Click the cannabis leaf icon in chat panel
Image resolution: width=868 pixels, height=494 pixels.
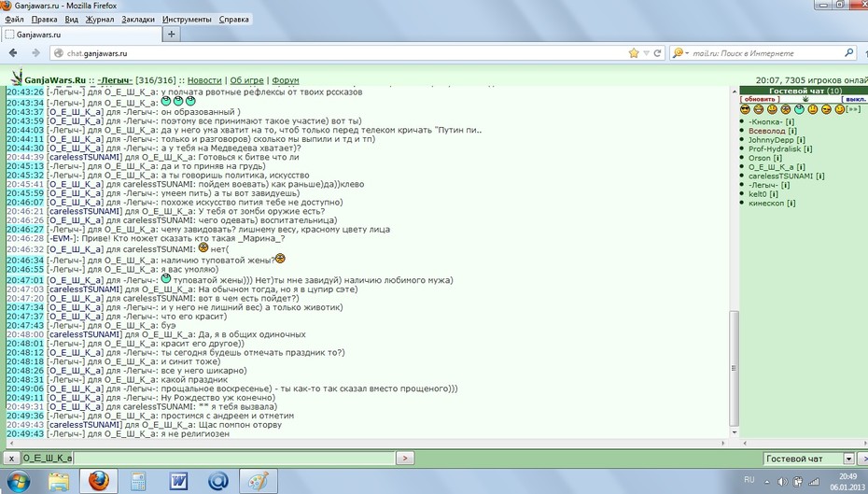tap(805, 99)
